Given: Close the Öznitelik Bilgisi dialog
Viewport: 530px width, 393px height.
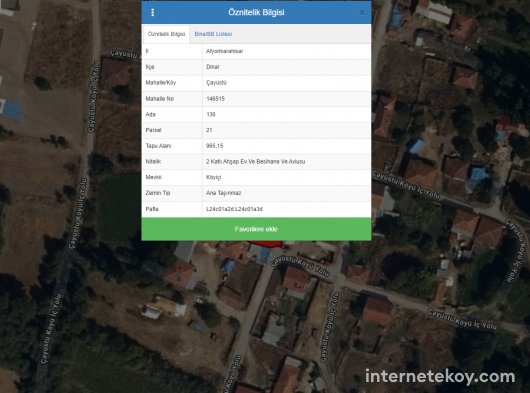Looking at the screenshot, I should [362, 13].
